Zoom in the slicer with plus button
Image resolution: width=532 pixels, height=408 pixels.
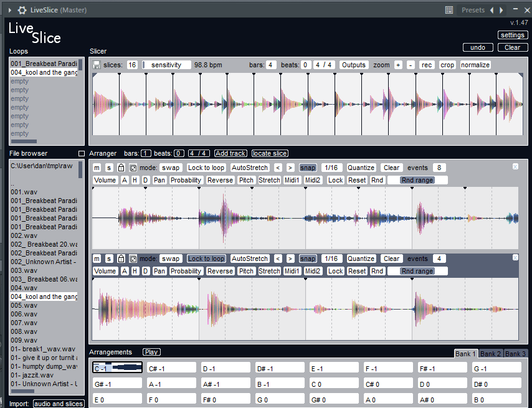pos(398,65)
